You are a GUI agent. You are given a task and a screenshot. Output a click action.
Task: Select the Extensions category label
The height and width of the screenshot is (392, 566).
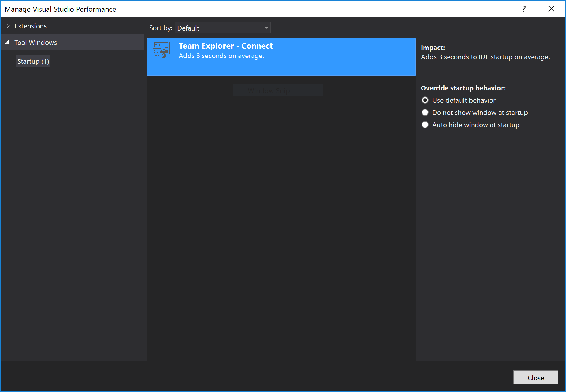31,26
